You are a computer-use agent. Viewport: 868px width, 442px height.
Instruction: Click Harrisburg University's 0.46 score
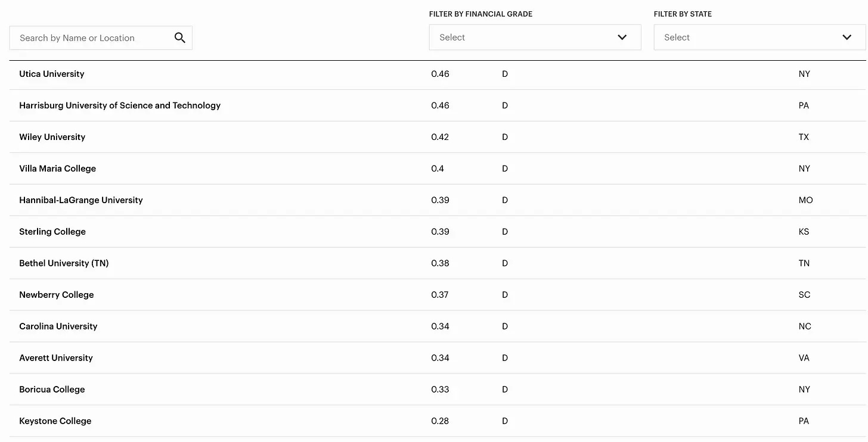click(x=441, y=105)
